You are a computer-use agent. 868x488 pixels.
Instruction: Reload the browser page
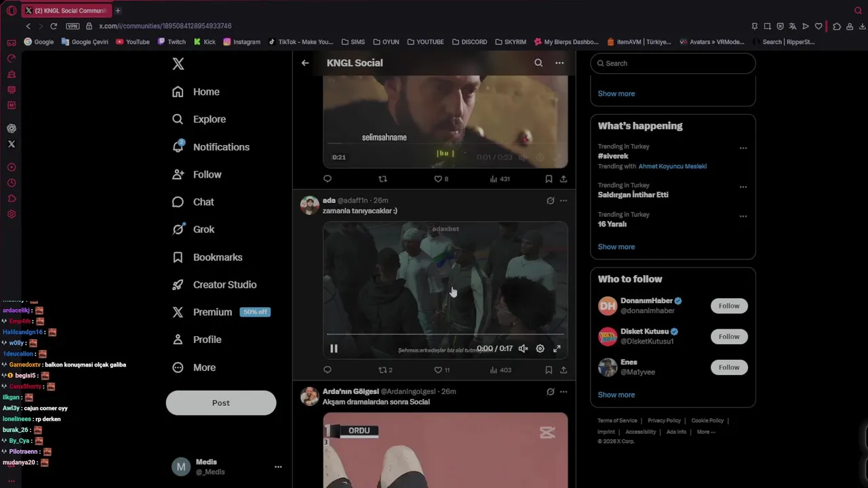[x=54, y=26]
